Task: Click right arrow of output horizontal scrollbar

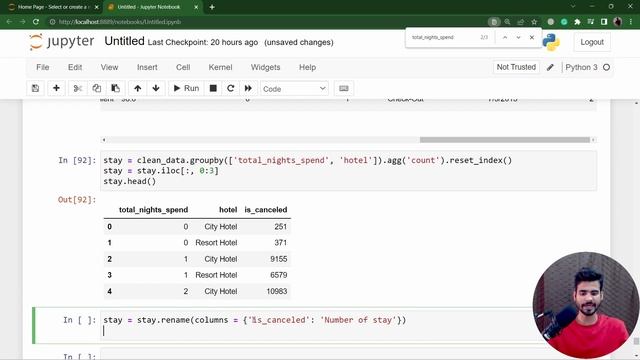Action: click(593, 140)
